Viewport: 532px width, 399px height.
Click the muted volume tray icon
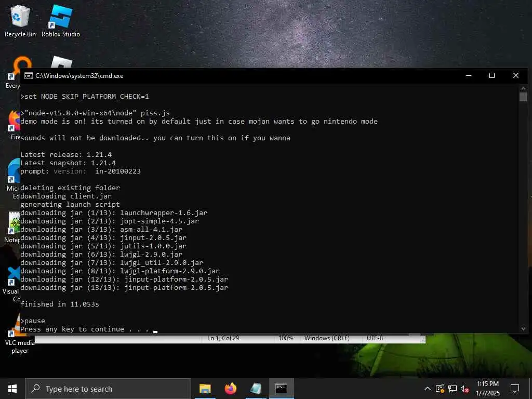464,389
